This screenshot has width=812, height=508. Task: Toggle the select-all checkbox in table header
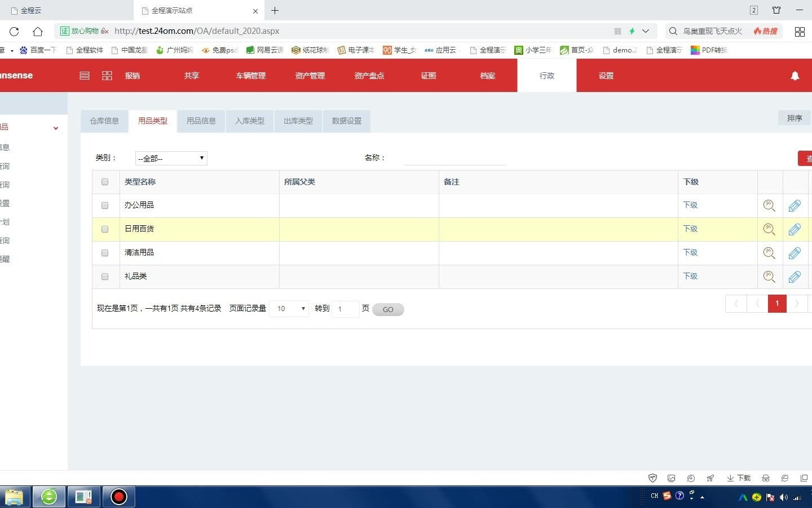pos(105,182)
